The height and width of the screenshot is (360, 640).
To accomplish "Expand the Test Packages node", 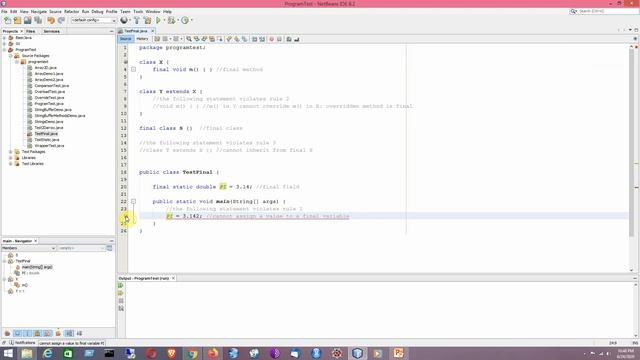I will [x=11, y=152].
